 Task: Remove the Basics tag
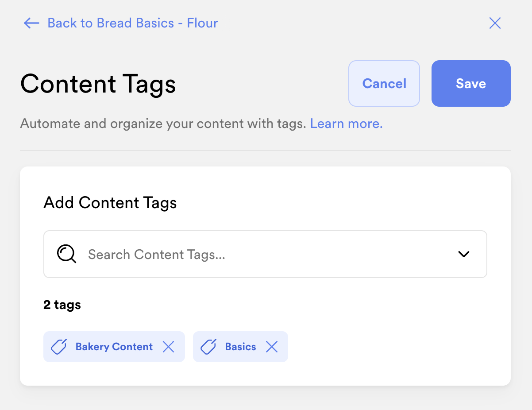[272, 347]
